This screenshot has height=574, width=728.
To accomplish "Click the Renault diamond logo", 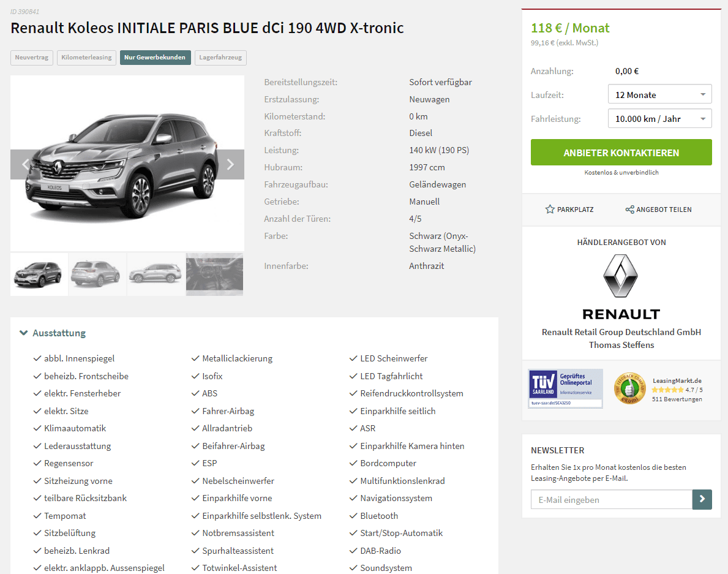I will (621, 276).
